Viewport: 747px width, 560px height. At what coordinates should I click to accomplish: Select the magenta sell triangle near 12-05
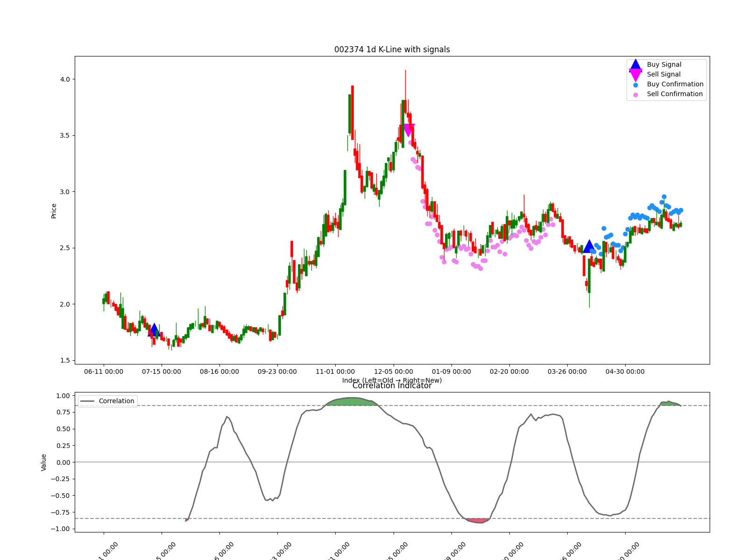(409, 131)
